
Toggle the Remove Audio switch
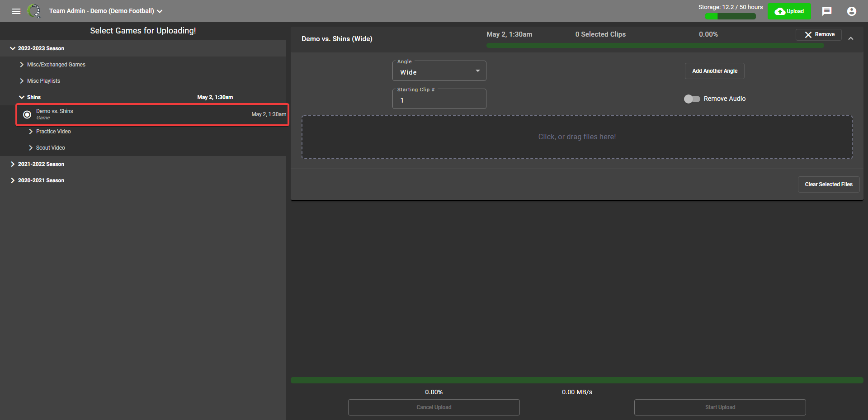pos(692,99)
